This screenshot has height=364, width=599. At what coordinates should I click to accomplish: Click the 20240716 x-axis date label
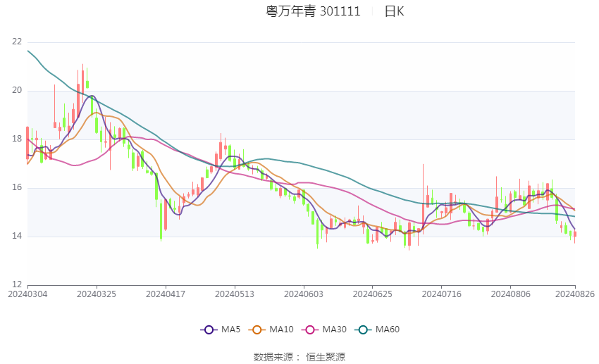click(442, 294)
